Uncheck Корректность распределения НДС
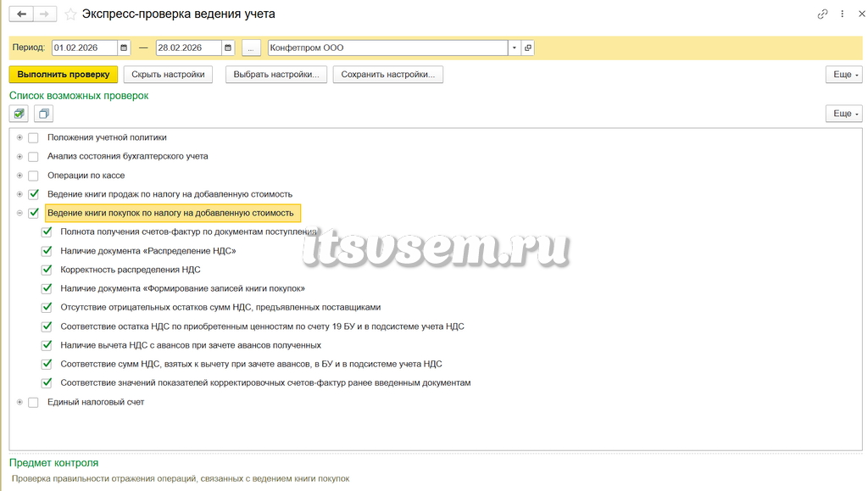This screenshot has width=868, height=491. pos(47,270)
